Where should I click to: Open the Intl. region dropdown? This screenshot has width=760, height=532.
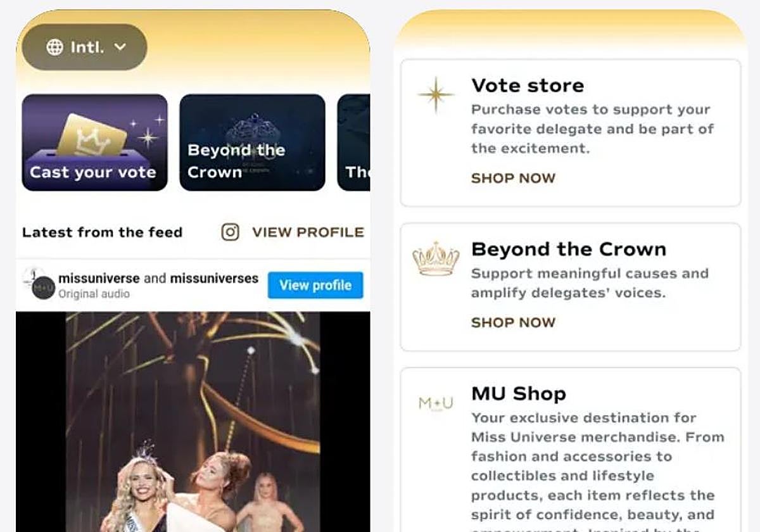coord(85,47)
